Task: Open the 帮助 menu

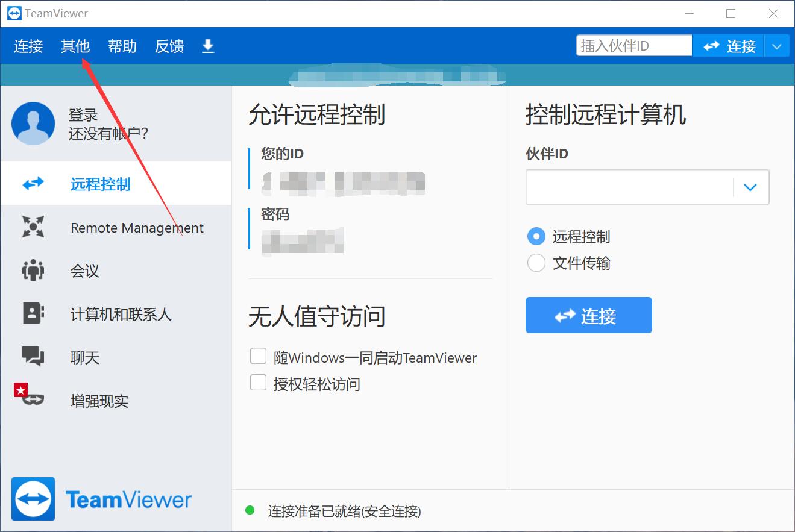Action: pyautogui.click(x=122, y=46)
